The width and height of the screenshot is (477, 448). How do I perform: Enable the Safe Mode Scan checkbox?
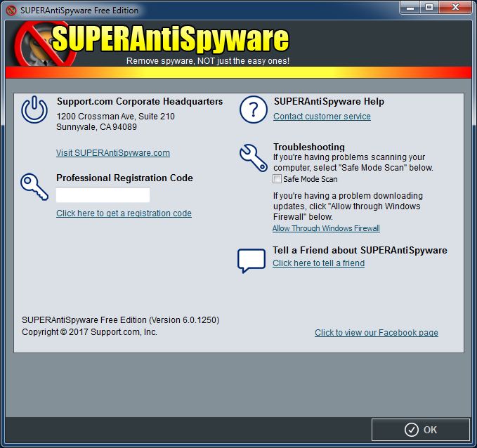point(277,179)
